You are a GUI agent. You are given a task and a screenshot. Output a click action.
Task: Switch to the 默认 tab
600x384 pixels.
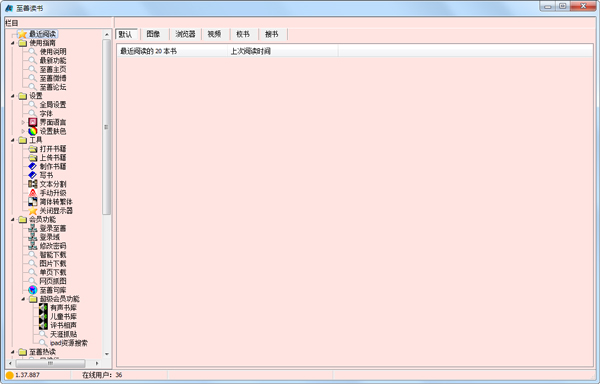coord(126,34)
